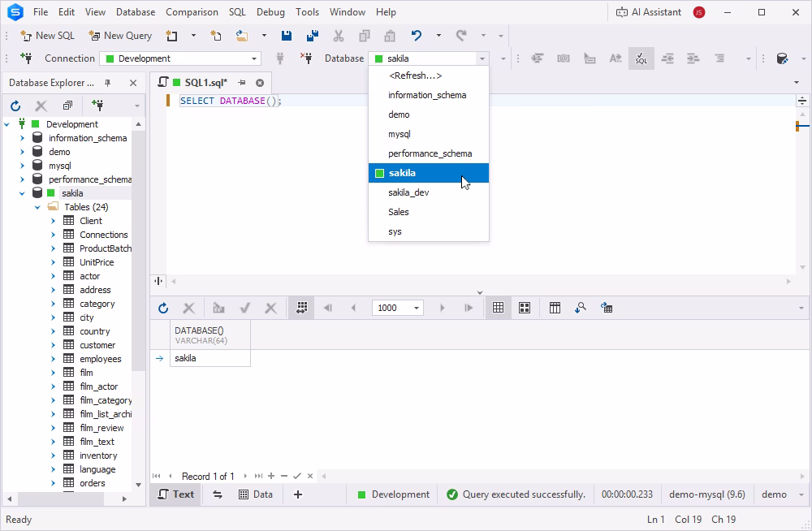Viewport: 812px width, 531px height.
Task: Click the Redo arrow icon
Action: coord(461,36)
